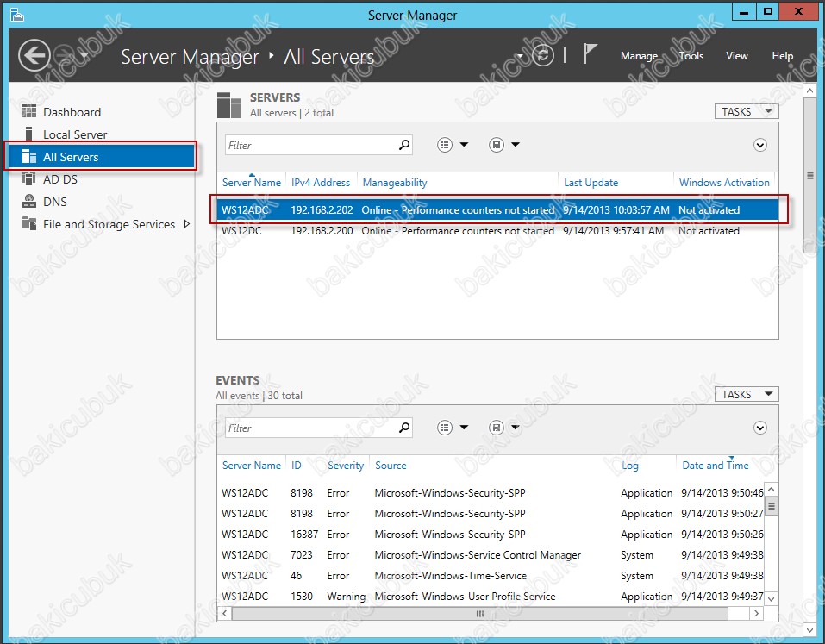
Task: Click the main pane vertical scrollbar thumb
Action: tap(809, 175)
